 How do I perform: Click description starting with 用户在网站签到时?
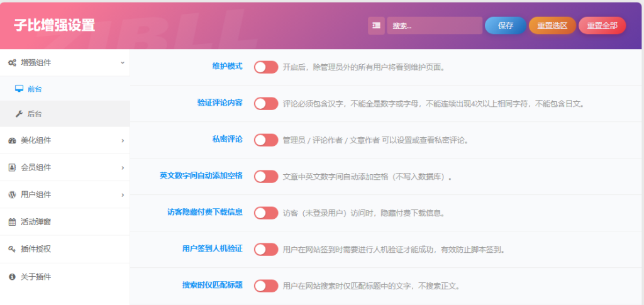394,250
